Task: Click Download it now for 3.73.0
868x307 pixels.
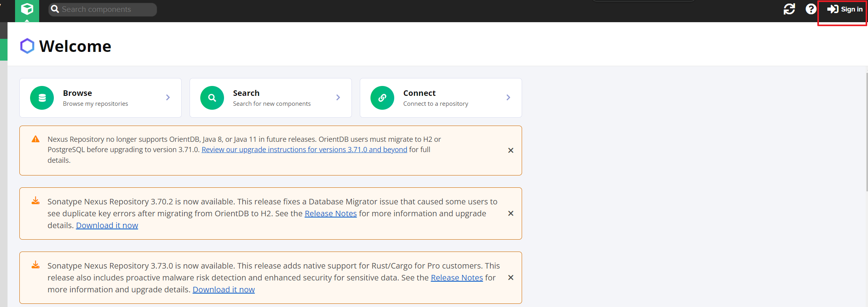Action: pos(224,290)
